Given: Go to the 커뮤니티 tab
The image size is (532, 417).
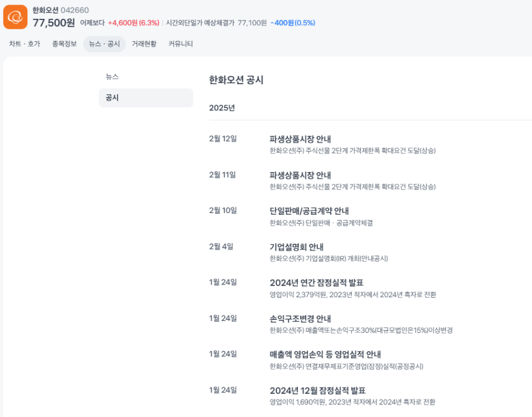Looking at the screenshot, I should pyautogui.click(x=181, y=44).
